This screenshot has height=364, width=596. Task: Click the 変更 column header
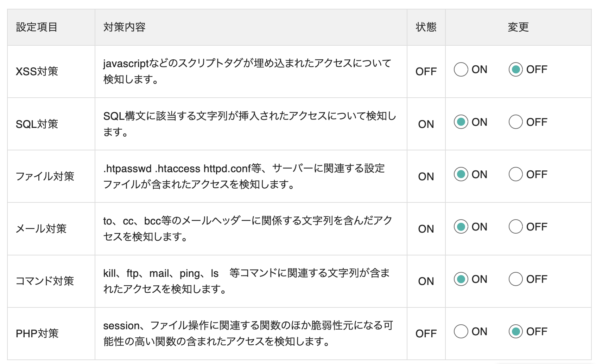(x=518, y=27)
